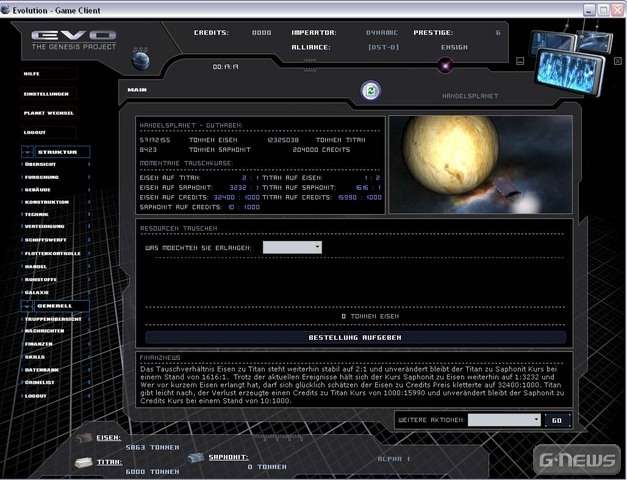Image resolution: width=627 pixels, height=480 pixels.
Task: Collapse the Struktur section arrow
Action: click(x=27, y=152)
